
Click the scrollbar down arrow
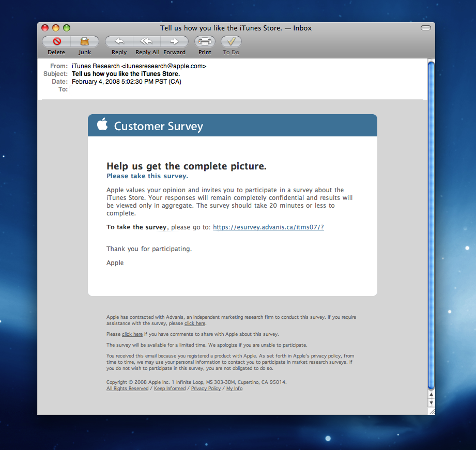coord(431,403)
